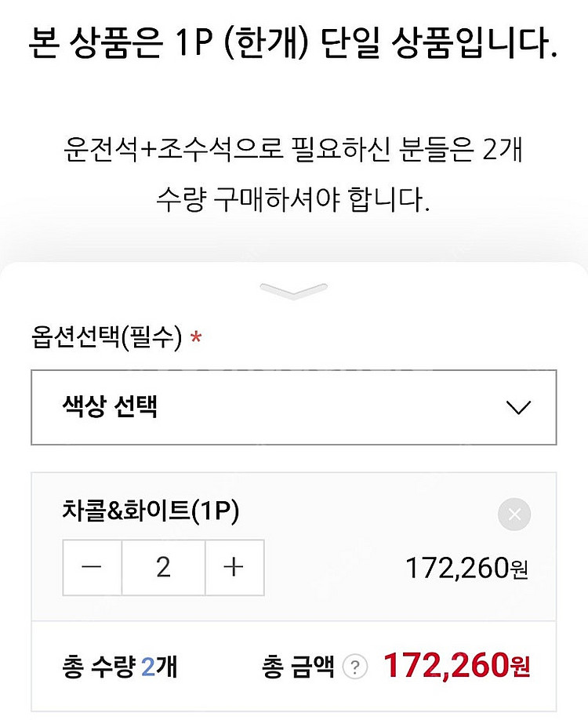Click the 총 금액 label

298,667
